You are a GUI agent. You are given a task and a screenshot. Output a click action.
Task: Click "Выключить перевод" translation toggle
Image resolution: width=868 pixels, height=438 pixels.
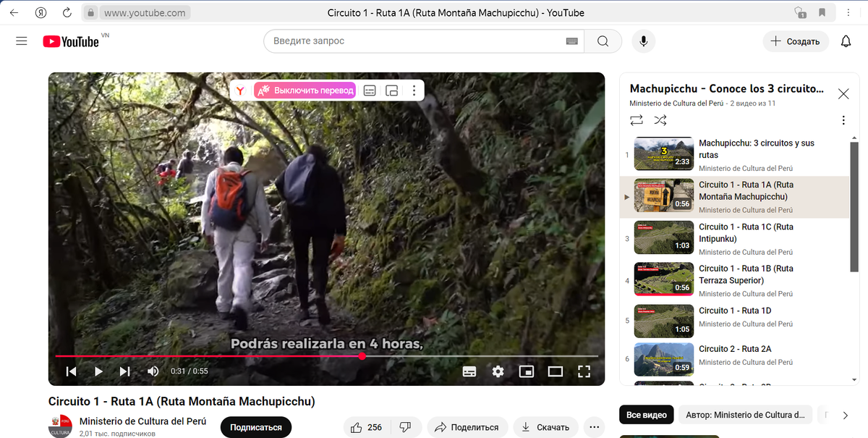click(305, 90)
